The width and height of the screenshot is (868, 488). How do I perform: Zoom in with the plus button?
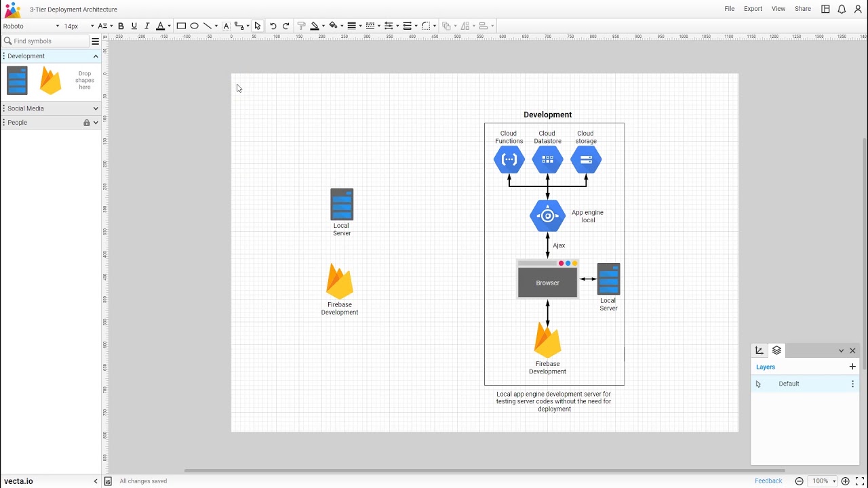[845, 481]
